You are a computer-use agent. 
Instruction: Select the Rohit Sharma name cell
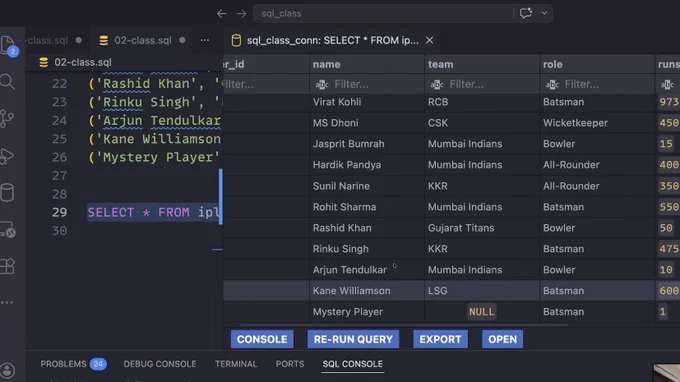pos(367,207)
